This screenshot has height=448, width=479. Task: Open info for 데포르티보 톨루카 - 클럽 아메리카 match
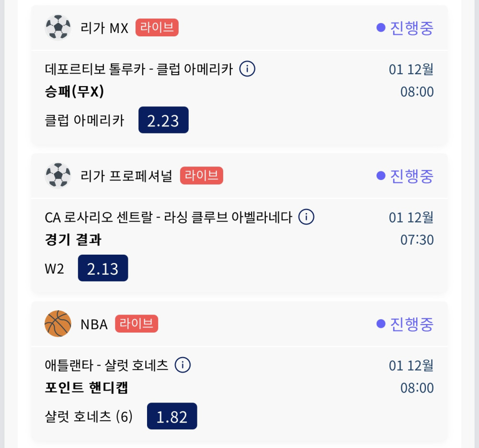pyautogui.click(x=247, y=69)
